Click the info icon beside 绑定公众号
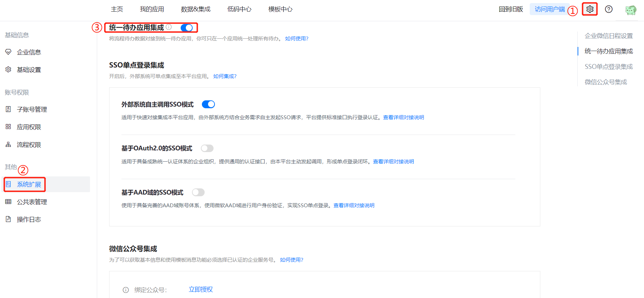The height and width of the screenshot is (298, 644). (x=126, y=290)
